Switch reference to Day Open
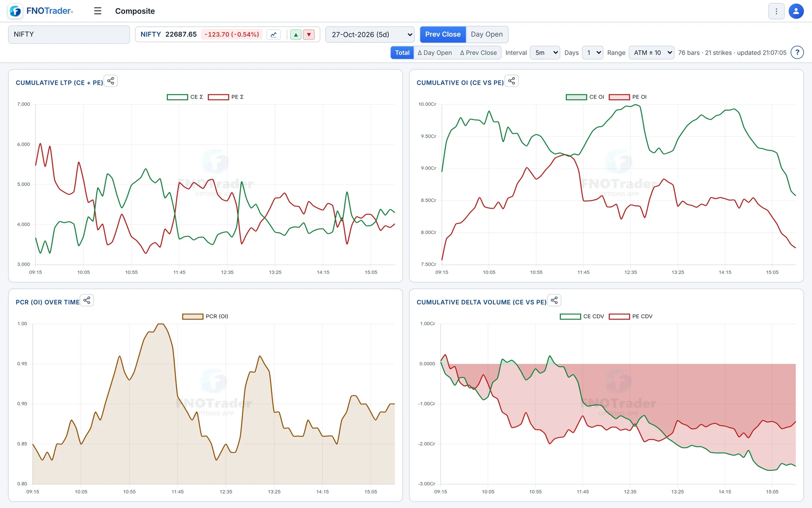812x508 pixels. (x=487, y=34)
